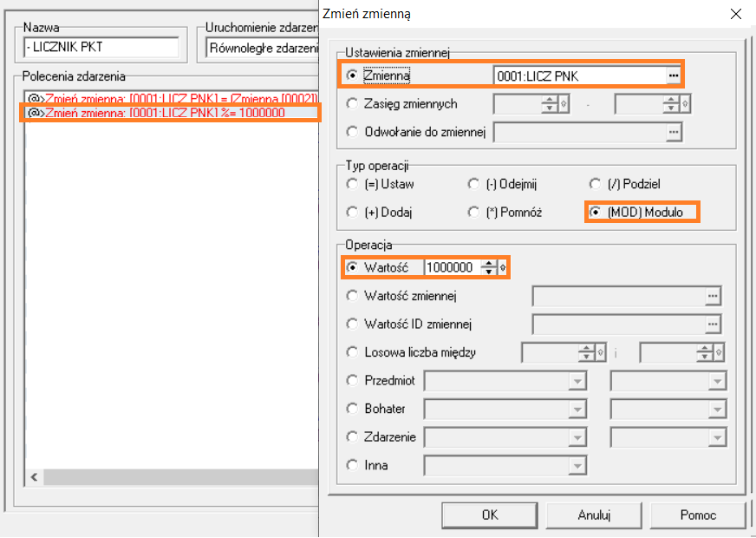Close the Zmień zmienną dialog
The width and height of the screenshot is (756, 538).
(x=735, y=14)
